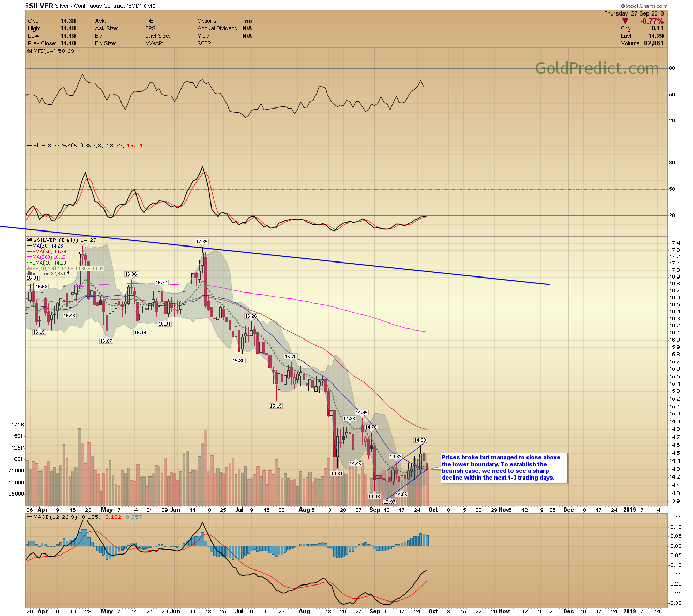Image resolution: width=693 pixels, height=616 pixels.
Task: Click the 14.03 price label
Action: tap(374, 497)
